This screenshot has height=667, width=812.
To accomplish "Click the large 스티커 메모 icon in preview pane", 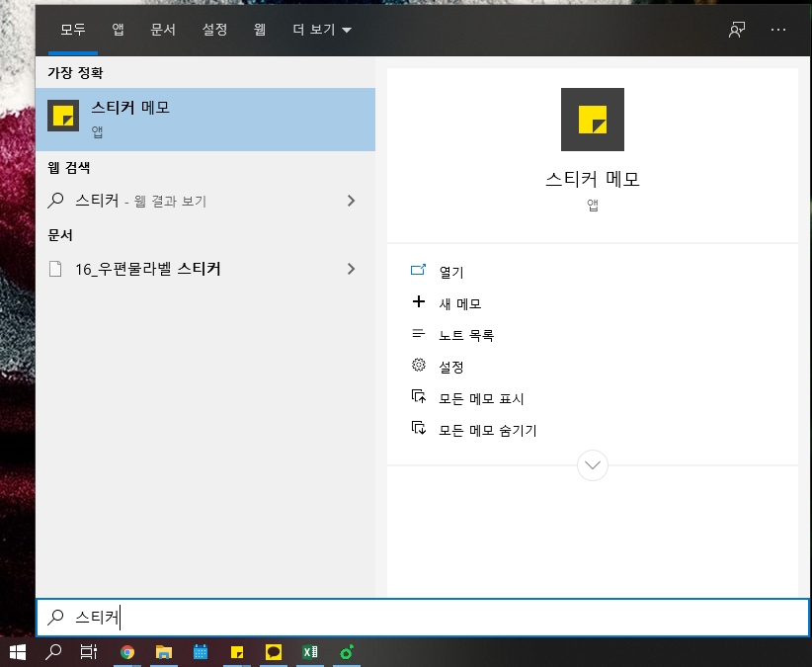I will pos(593,120).
